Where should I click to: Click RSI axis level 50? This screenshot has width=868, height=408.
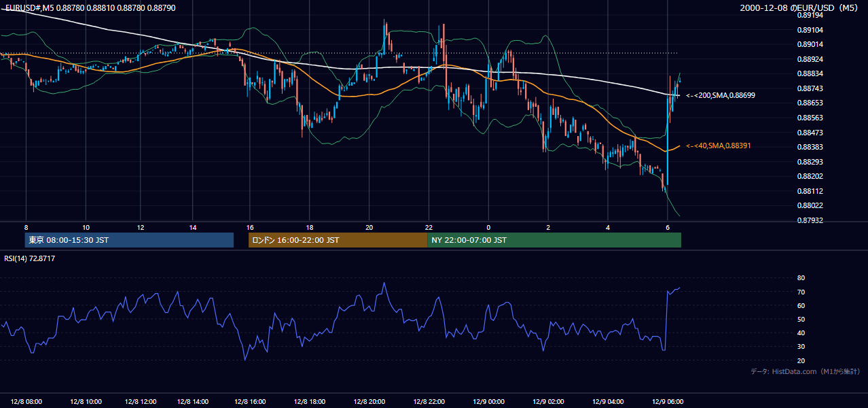pyautogui.click(x=801, y=319)
